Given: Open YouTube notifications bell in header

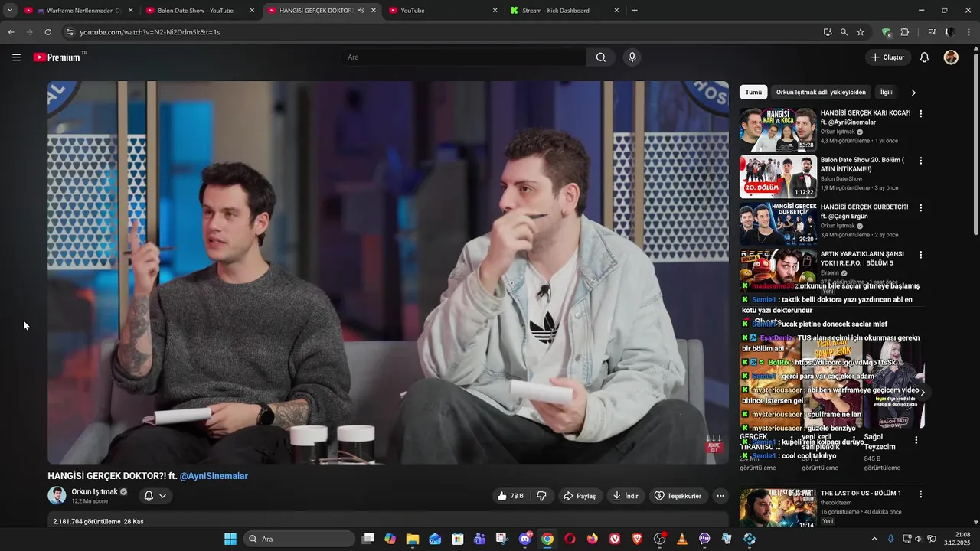Looking at the screenshot, I should tap(924, 57).
